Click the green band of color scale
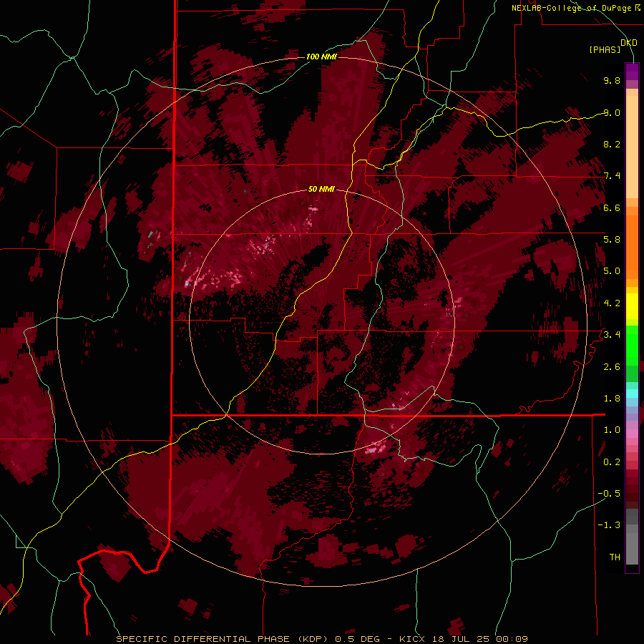Viewport: 644px width, 644px height. (x=632, y=345)
